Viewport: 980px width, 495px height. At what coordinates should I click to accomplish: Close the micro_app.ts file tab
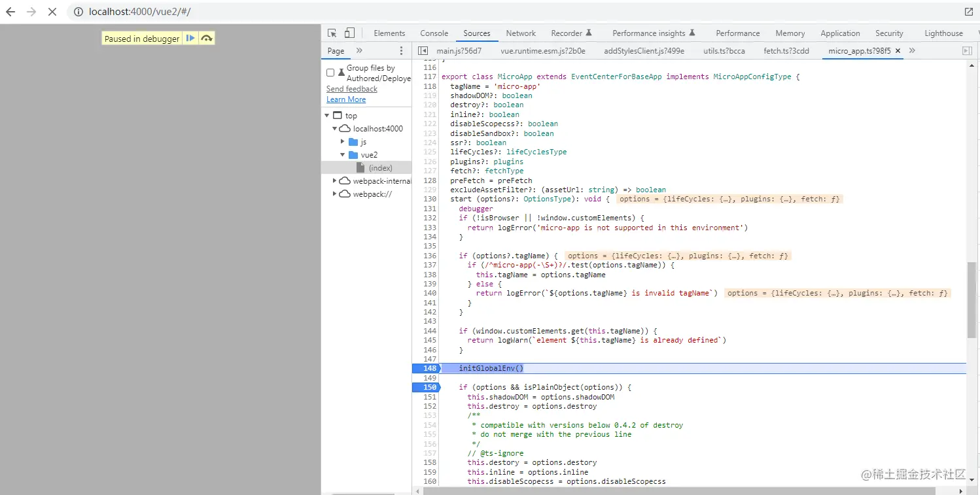coord(898,51)
